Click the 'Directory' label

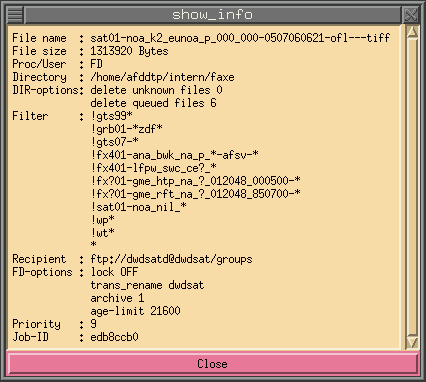[x=39, y=77]
